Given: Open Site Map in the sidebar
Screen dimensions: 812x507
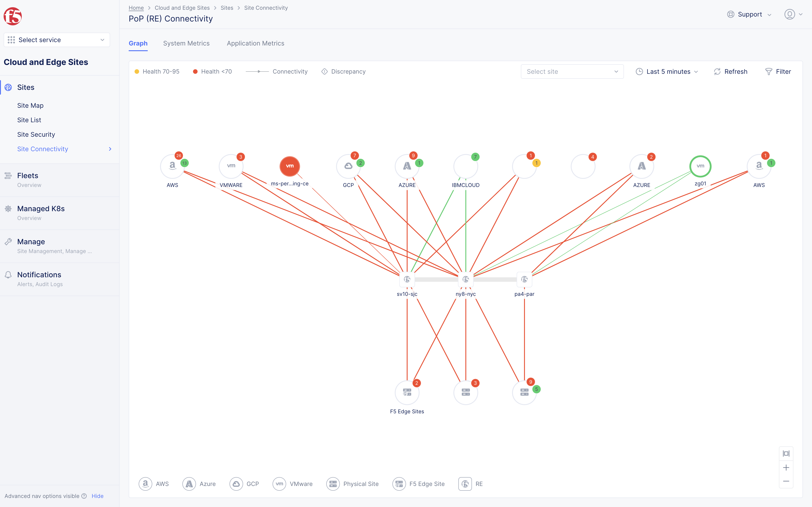Looking at the screenshot, I should pyautogui.click(x=30, y=106).
